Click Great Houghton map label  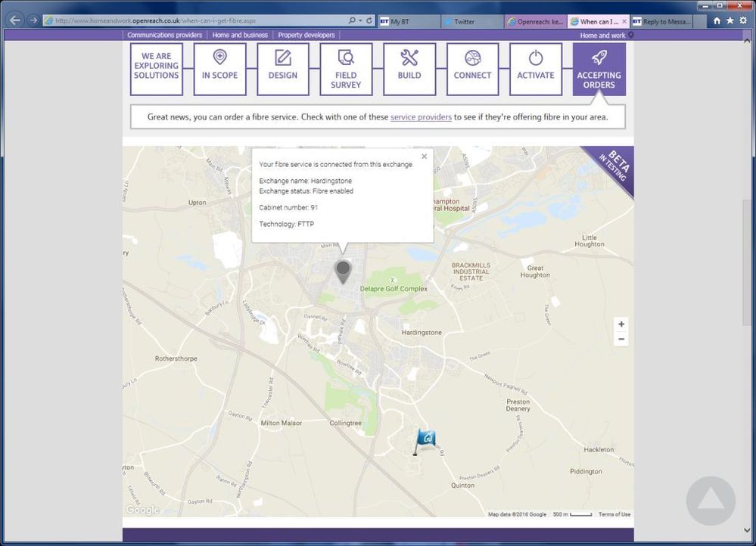(535, 271)
